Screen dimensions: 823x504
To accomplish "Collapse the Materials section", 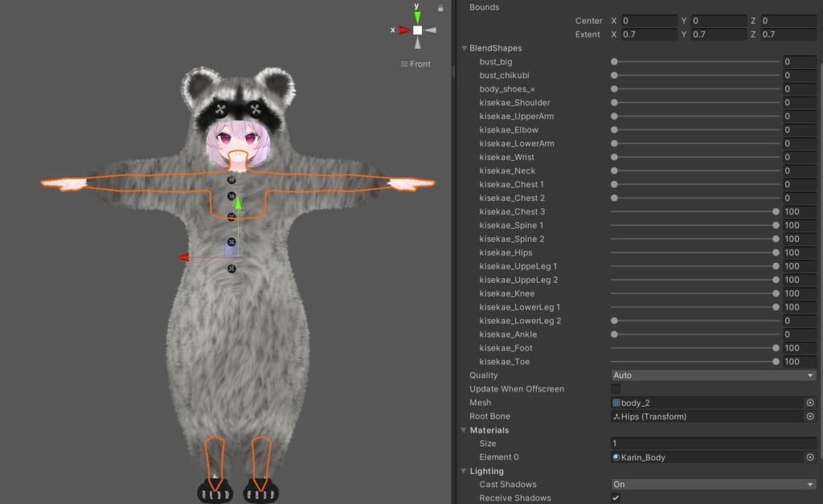I will 464,430.
